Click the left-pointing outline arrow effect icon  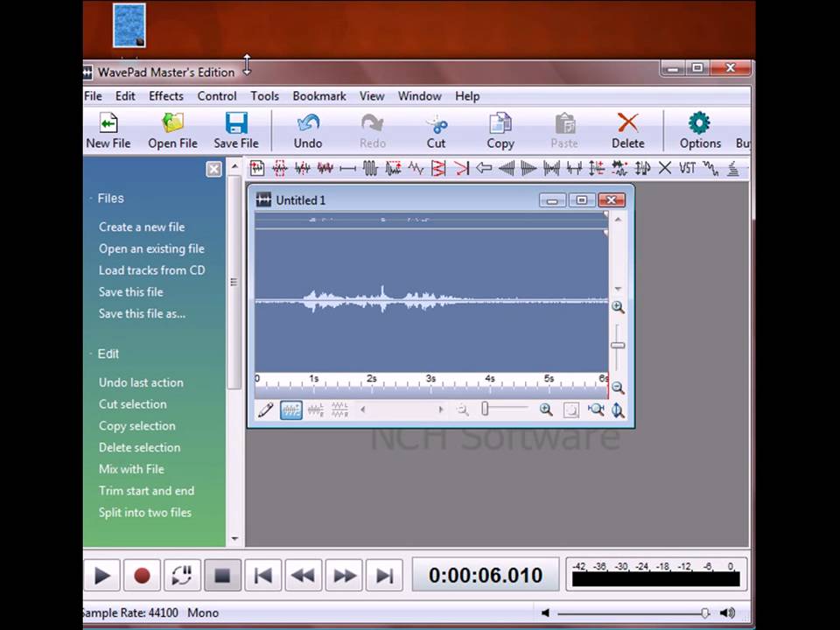pyautogui.click(x=484, y=168)
